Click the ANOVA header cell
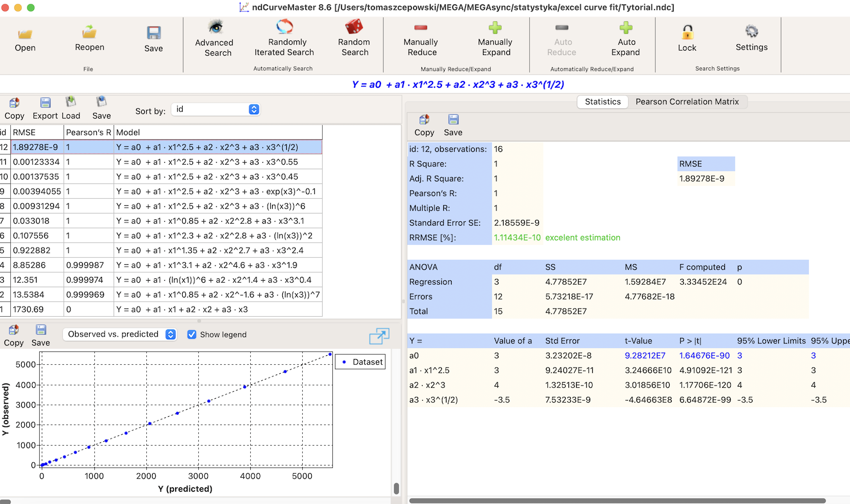The image size is (850, 504). pyautogui.click(x=423, y=267)
